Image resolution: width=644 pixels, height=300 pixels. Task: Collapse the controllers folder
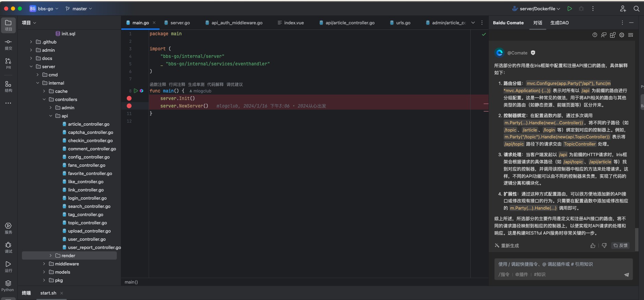pyautogui.click(x=44, y=99)
